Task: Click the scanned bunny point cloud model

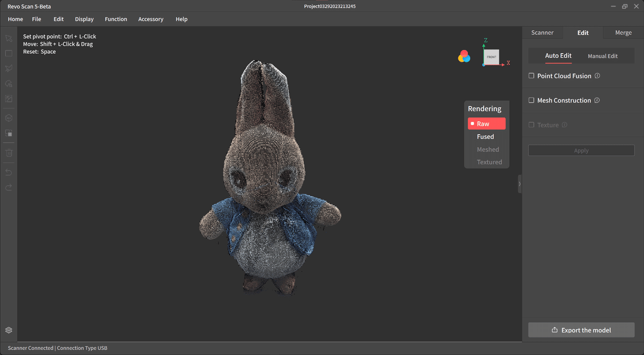Action: (269, 177)
